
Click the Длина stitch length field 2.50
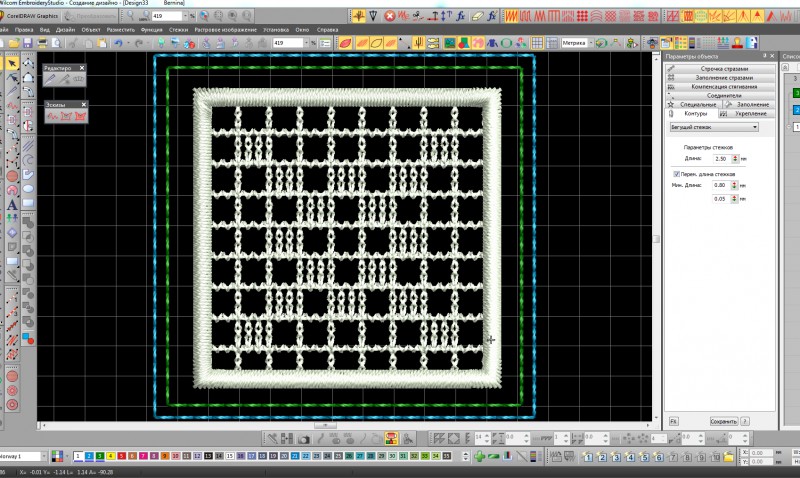(x=722, y=159)
